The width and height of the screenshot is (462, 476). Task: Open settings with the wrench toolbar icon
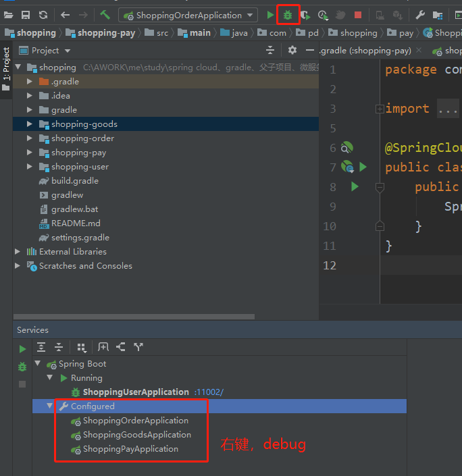pos(419,15)
